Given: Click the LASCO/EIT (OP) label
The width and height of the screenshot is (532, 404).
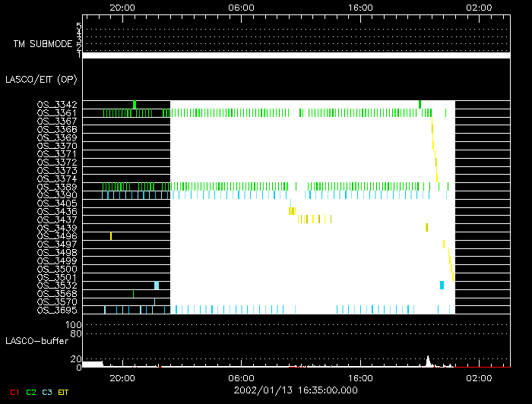Looking at the screenshot, I should tap(41, 80).
